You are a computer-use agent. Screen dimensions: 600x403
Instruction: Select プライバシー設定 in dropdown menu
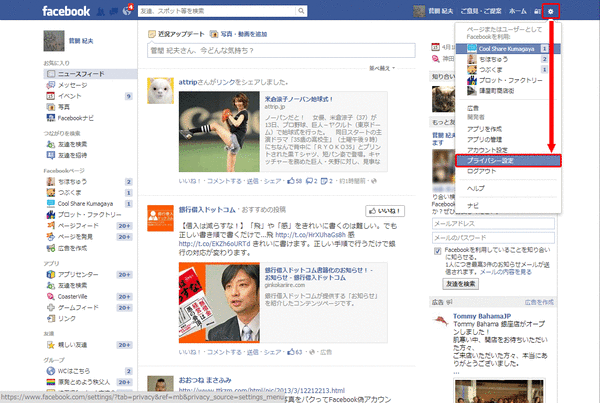(x=508, y=161)
